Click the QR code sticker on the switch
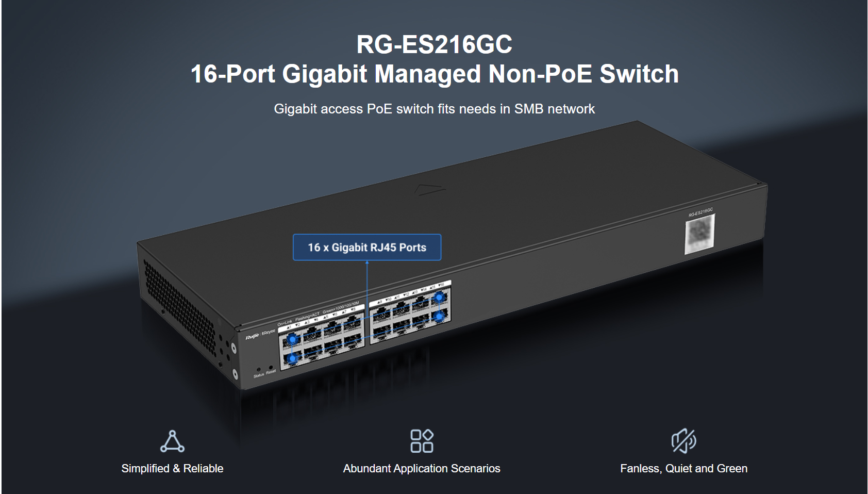 (x=699, y=235)
